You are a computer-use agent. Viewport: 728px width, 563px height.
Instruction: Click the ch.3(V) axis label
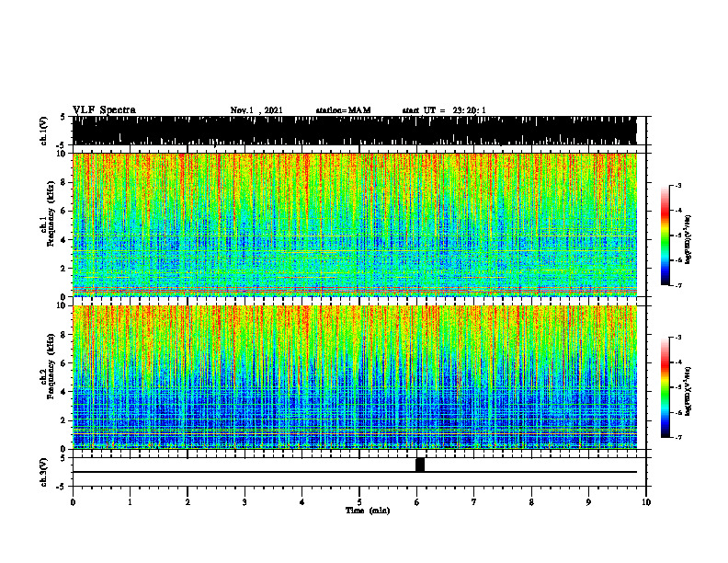pyautogui.click(x=44, y=472)
